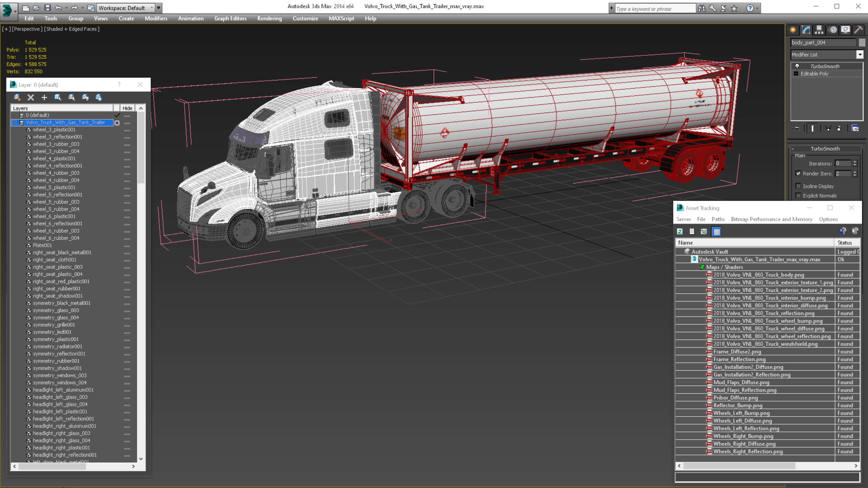This screenshot has height=488, width=868.
Task: Open the quick access toolbar customize arrow
Action: coord(159,8)
